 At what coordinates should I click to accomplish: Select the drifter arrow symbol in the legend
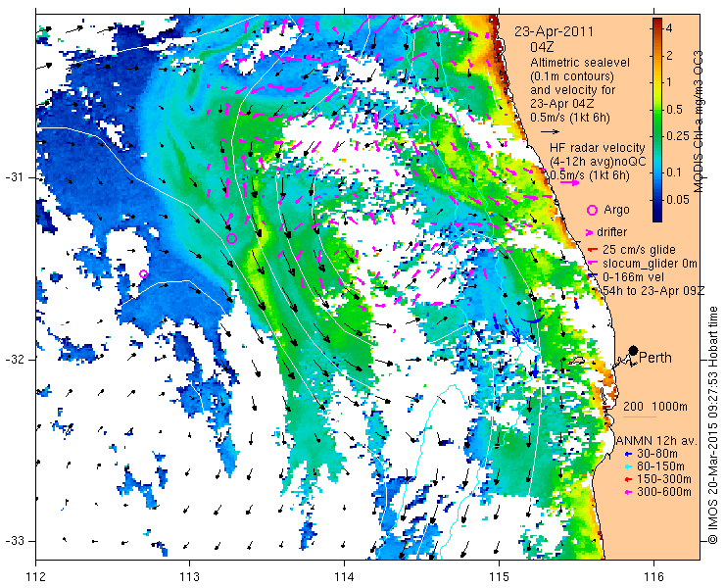tap(589, 232)
